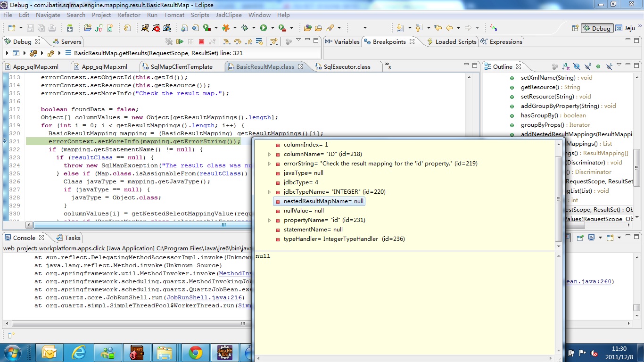Click the green Run toolbar button
The height and width of the screenshot is (362, 644).
tap(264, 28)
